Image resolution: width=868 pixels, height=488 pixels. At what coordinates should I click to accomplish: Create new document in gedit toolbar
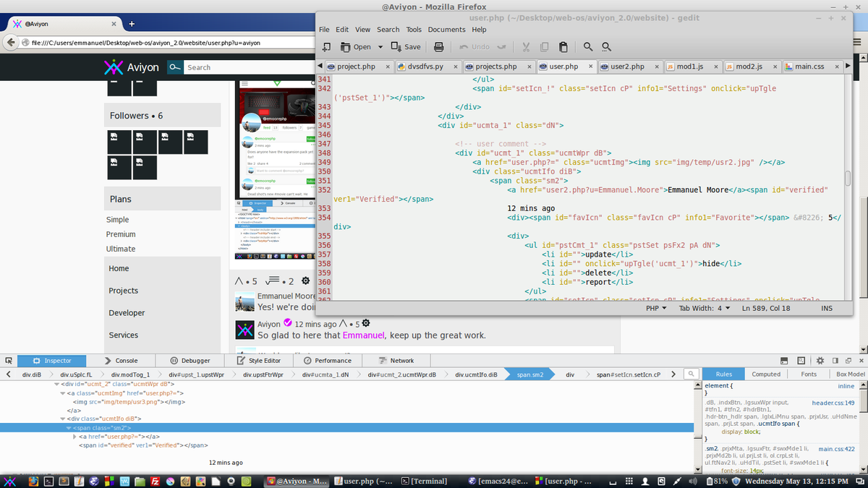pos(326,47)
